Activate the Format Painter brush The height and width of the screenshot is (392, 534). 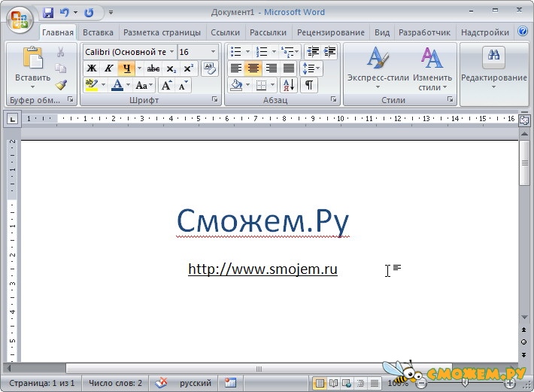point(61,85)
